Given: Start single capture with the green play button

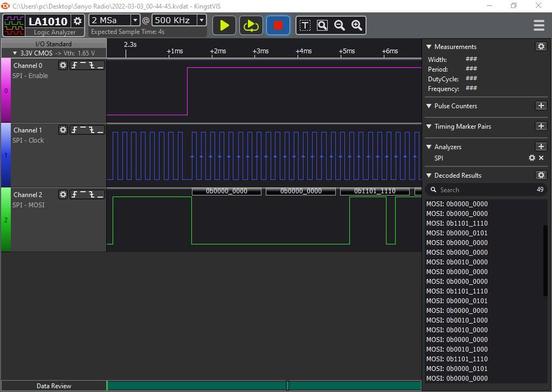Looking at the screenshot, I should [x=224, y=25].
